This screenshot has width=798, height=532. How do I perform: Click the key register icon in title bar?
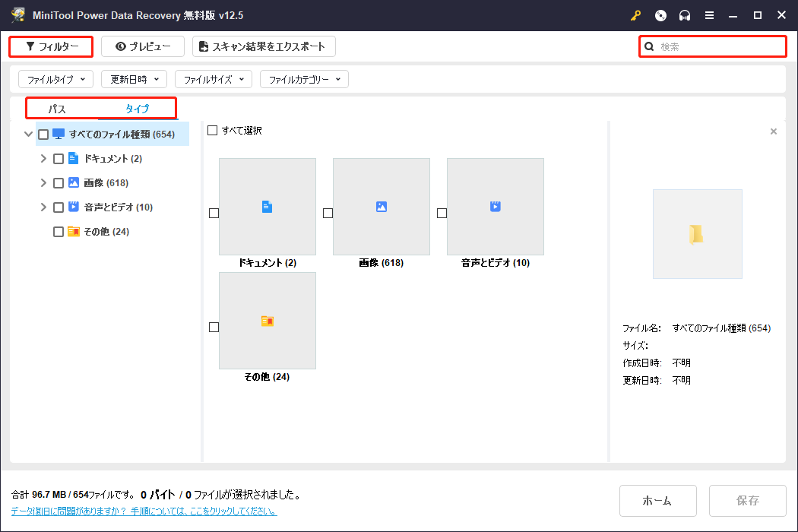[x=635, y=15]
